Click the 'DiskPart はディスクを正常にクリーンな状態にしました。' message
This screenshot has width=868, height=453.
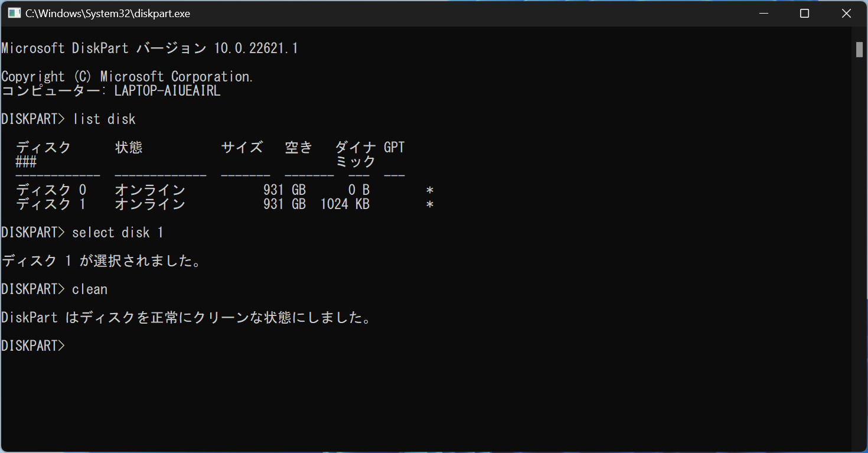187,318
